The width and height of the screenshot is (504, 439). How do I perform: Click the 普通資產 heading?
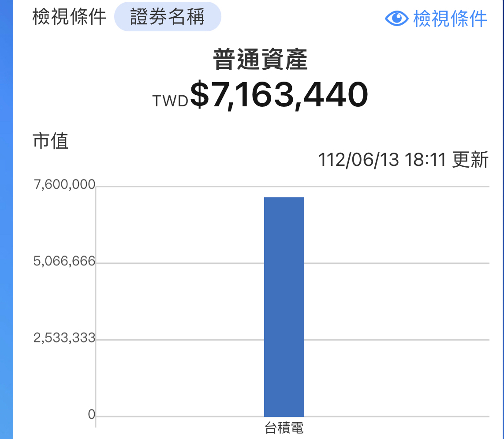coord(260,60)
